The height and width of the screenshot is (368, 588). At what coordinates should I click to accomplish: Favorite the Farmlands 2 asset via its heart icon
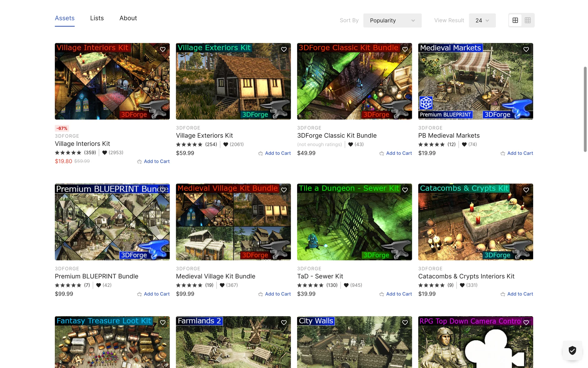[x=284, y=323]
